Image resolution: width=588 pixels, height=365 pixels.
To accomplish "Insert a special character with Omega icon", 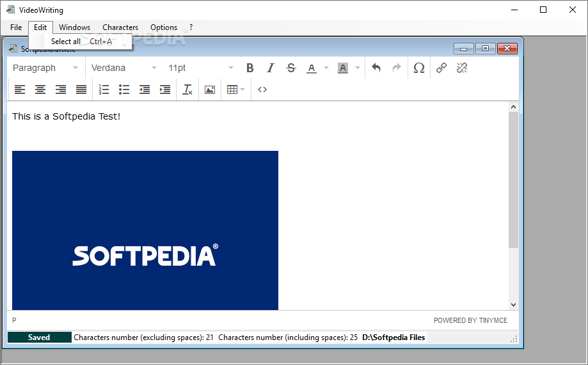I will (419, 68).
